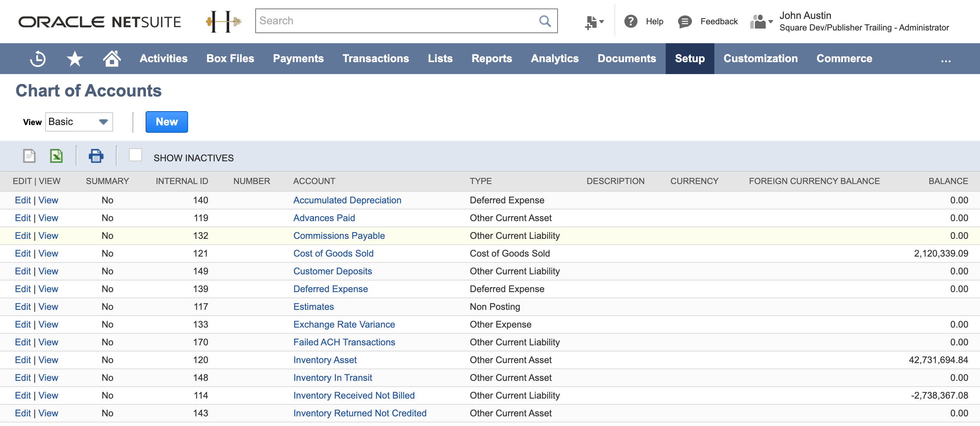Print the list with printer icon
980x426 pixels.
click(x=96, y=156)
